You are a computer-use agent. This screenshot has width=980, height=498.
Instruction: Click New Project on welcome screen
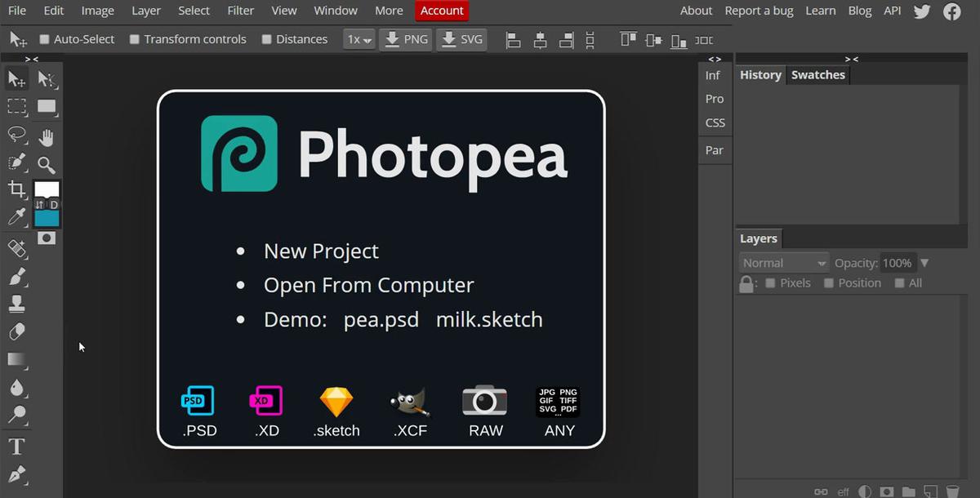tap(321, 251)
